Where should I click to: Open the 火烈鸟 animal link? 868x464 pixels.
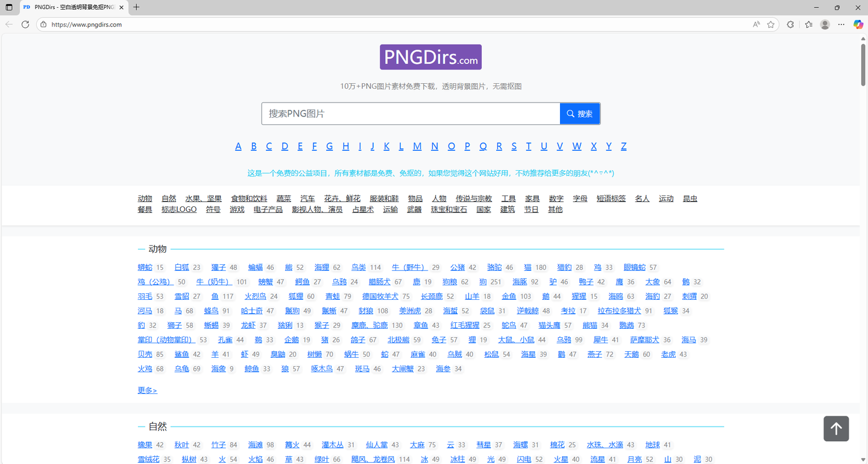[255, 296]
